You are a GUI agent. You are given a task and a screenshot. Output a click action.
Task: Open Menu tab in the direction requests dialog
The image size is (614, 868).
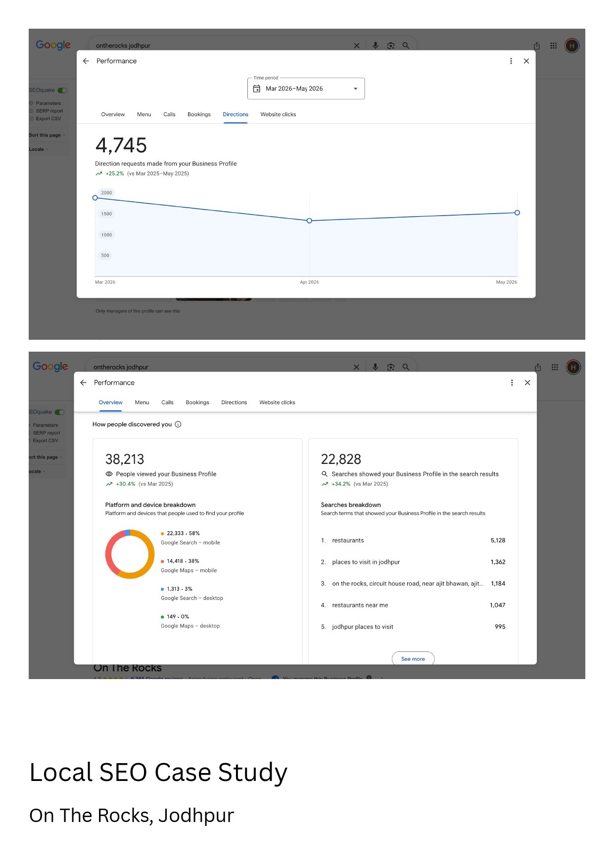tap(144, 114)
